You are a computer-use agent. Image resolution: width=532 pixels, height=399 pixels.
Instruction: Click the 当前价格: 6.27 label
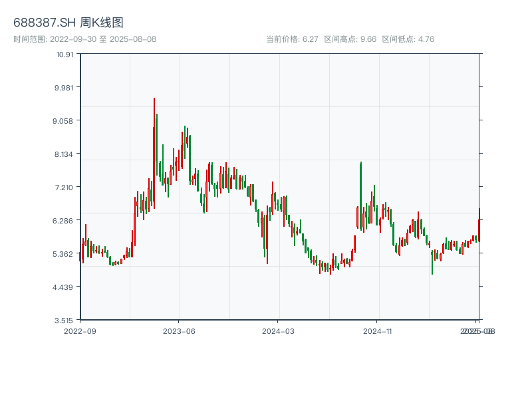pyautogui.click(x=292, y=39)
